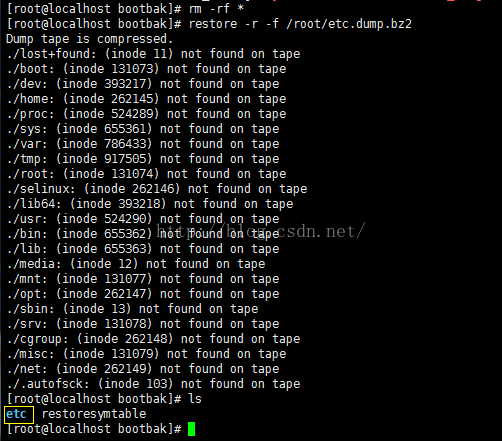The width and height of the screenshot is (502, 441).
Task: Click the ./lost+found error line
Action: (x=153, y=54)
